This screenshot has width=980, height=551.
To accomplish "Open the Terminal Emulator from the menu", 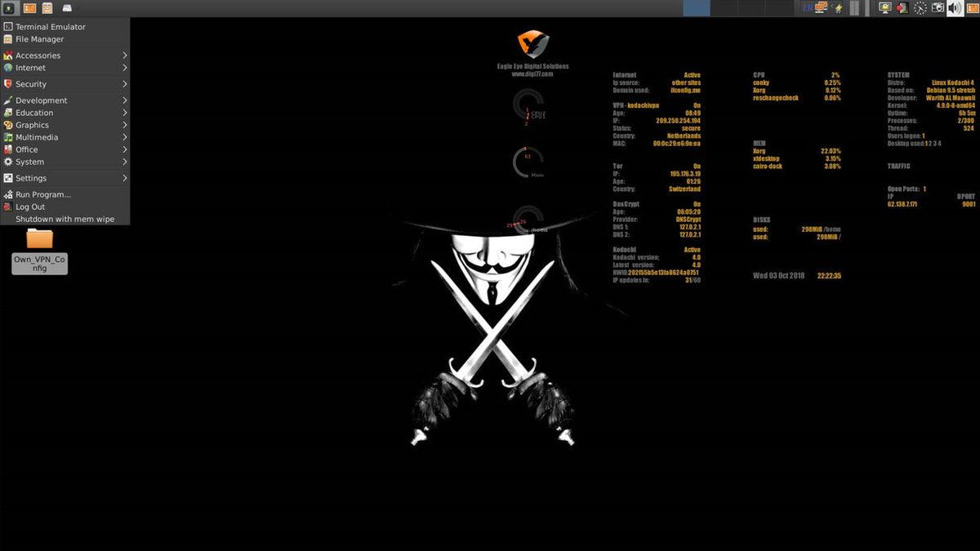I will [x=51, y=26].
